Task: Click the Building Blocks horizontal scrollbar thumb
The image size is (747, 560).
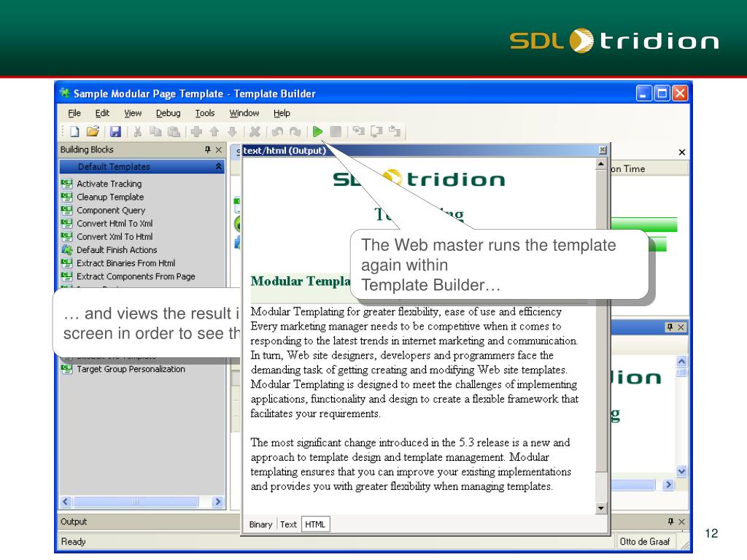Action: point(136,502)
